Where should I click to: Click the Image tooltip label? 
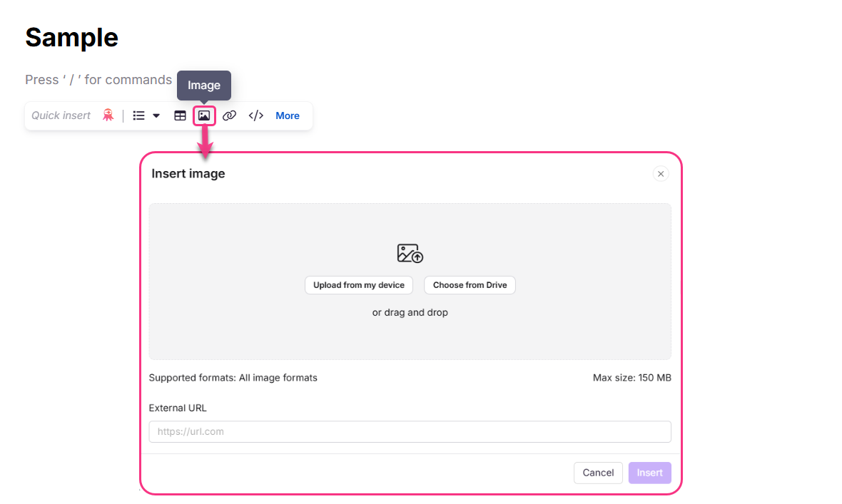[x=204, y=85]
